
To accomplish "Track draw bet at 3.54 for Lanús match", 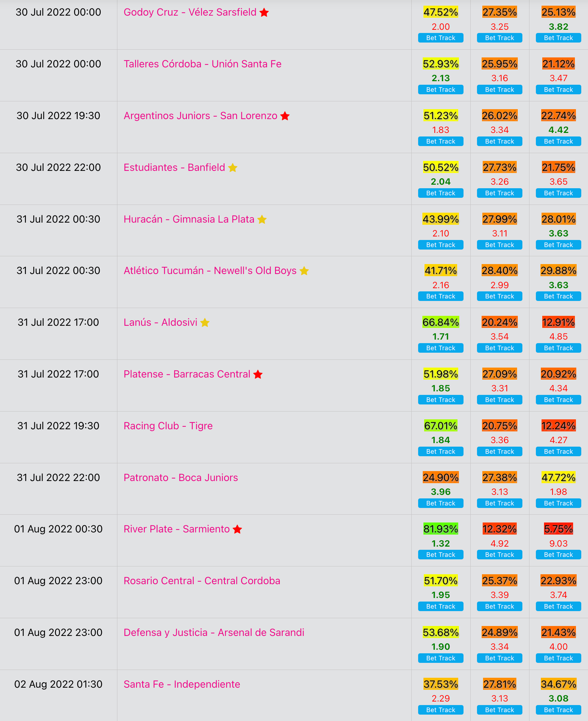I will tap(500, 348).
